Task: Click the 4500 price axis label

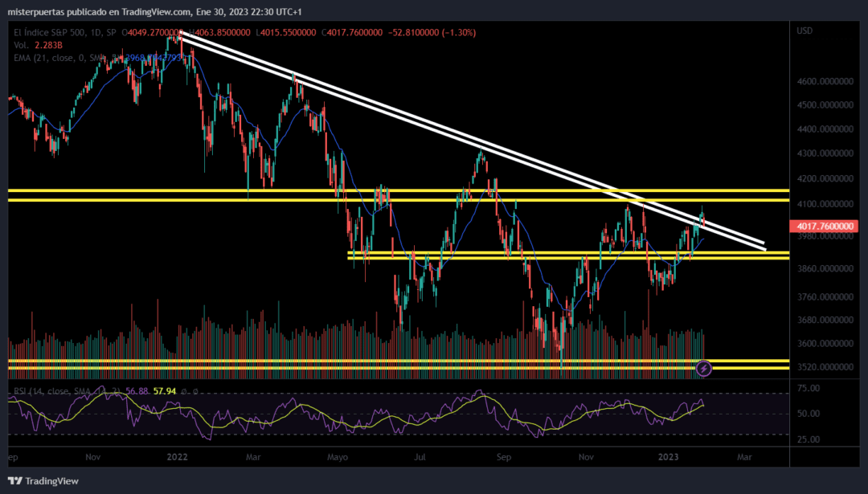Action: 825,105
